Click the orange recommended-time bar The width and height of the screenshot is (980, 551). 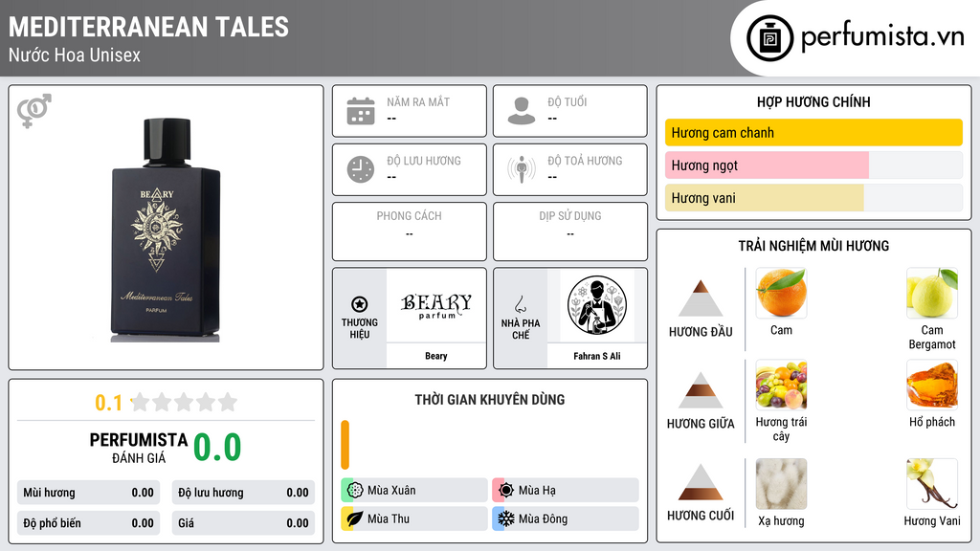tap(345, 445)
